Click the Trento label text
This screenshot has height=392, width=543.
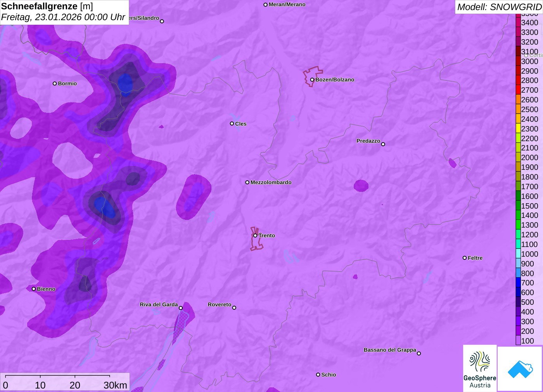pos(267,235)
